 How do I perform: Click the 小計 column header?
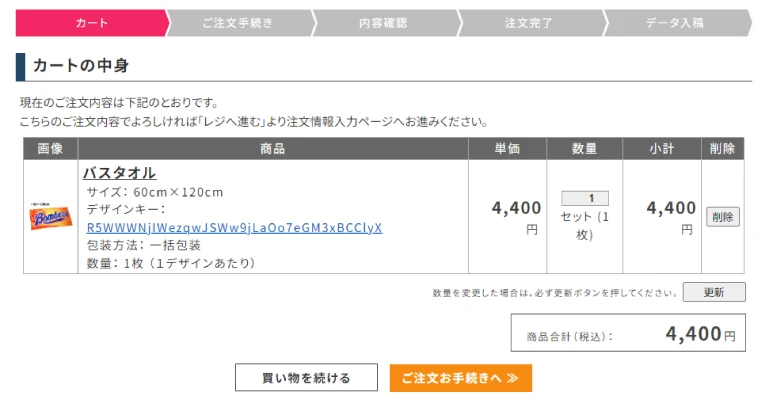point(661,149)
